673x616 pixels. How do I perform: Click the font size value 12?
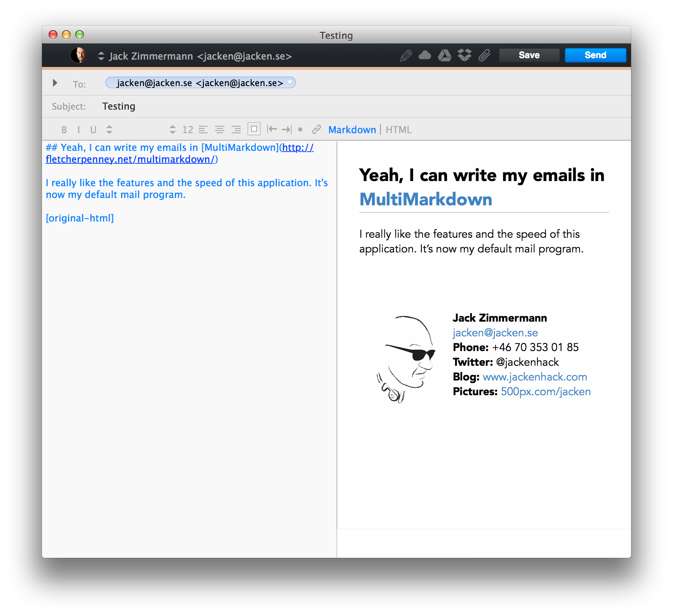tap(188, 130)
